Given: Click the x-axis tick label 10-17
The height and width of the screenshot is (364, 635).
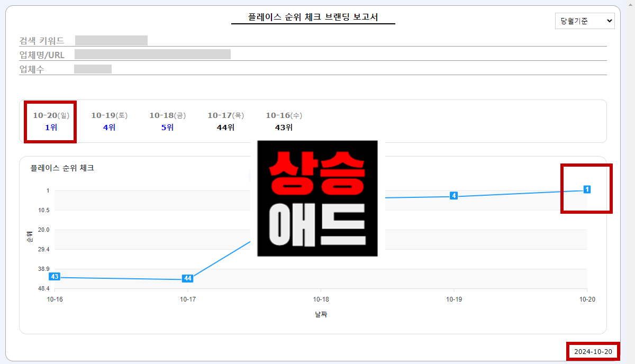Looking at the screenshot, I should [188, 299].
